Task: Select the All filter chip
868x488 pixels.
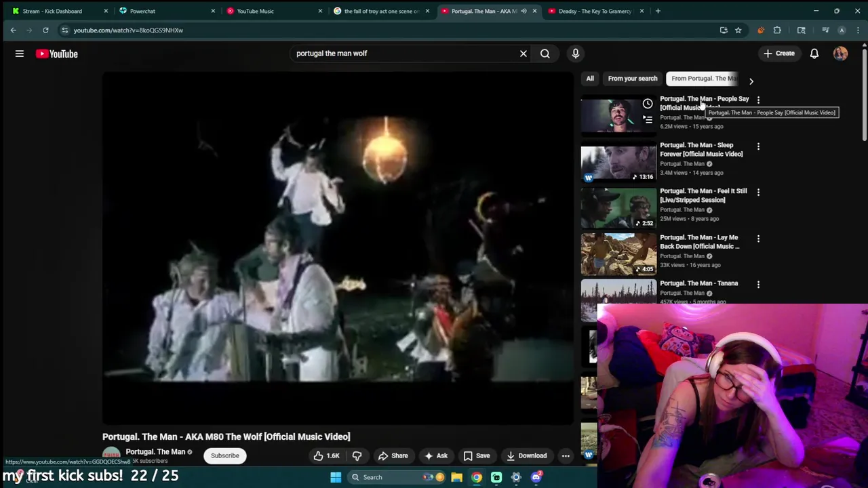Action: tap(590, 79)
